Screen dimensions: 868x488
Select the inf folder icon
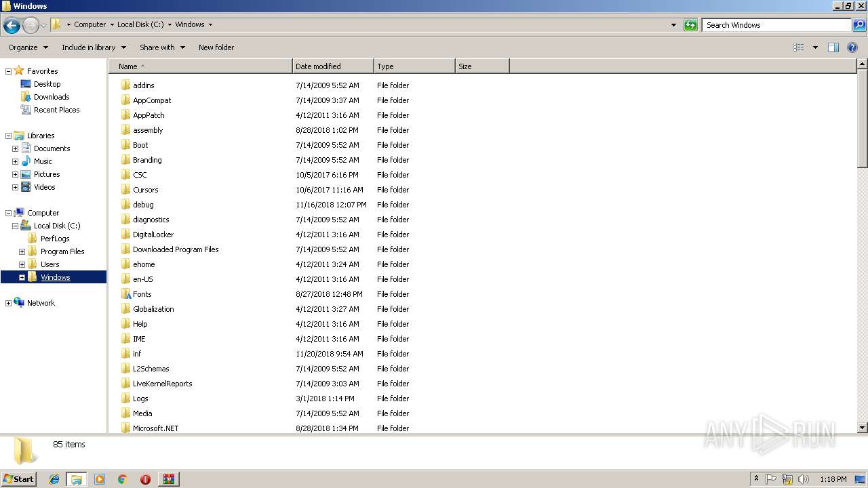pyautogui.click(x=125, y=354)
